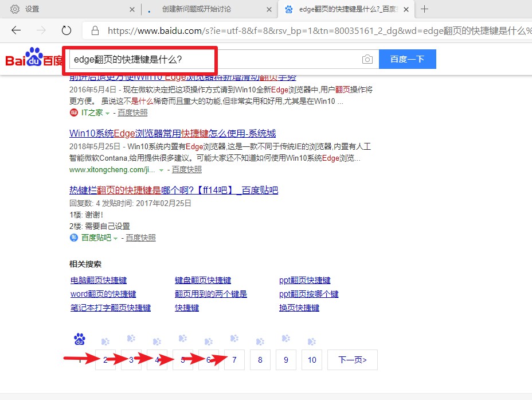
Task: Click the settings gear icon on the 设置 tab
Action: tap(14, 9)
